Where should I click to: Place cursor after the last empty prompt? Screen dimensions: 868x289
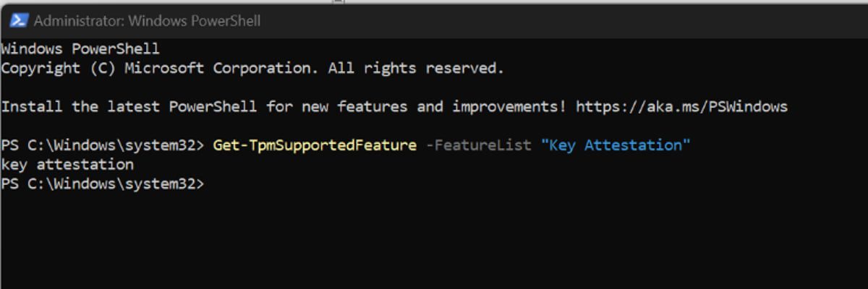tap(211, 184)
